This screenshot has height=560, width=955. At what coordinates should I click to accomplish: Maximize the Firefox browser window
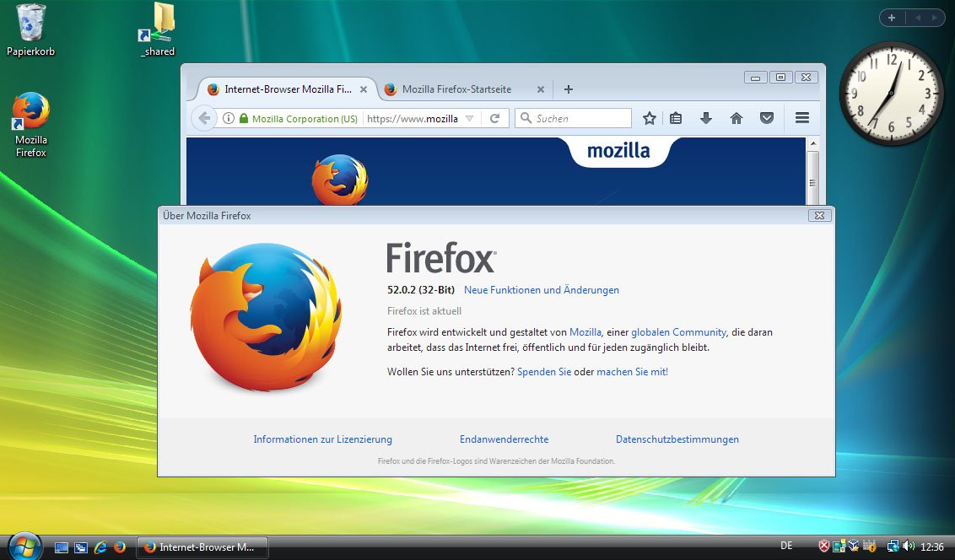point(781,78)
